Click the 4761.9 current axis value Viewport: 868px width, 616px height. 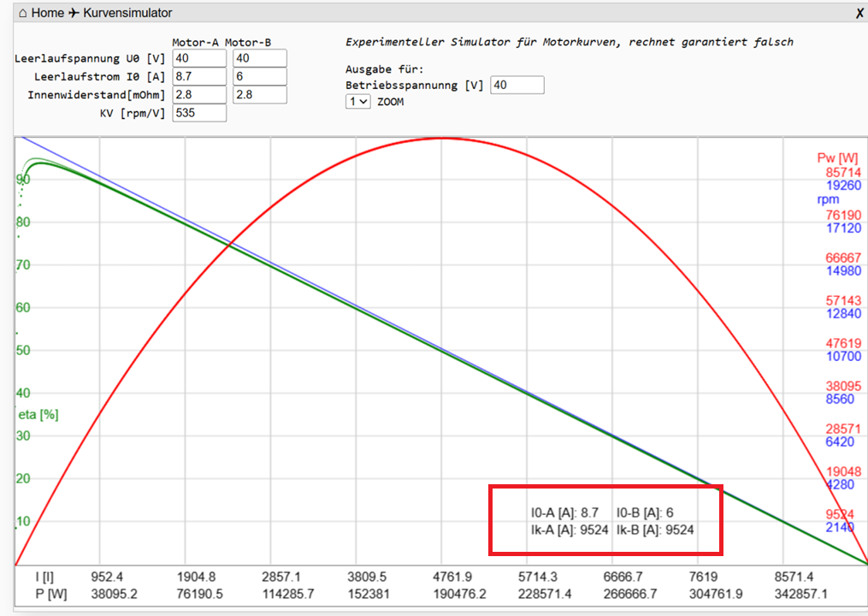tap(452, 577)
